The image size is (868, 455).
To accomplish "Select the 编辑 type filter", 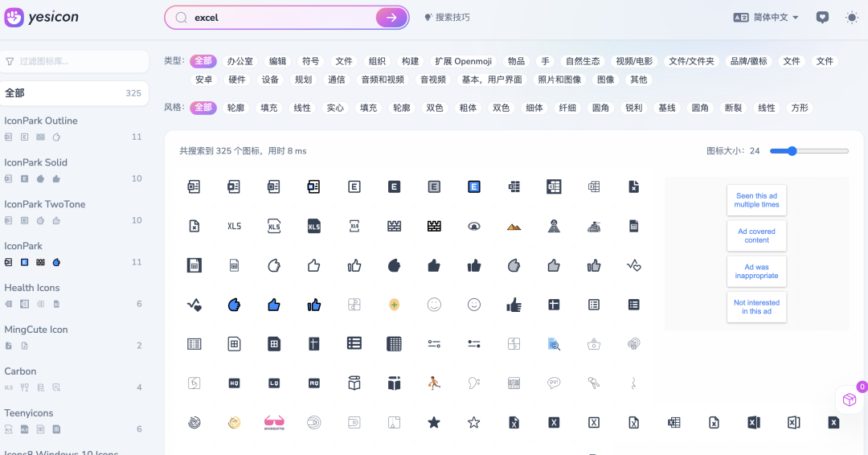I will pos(277,61).
